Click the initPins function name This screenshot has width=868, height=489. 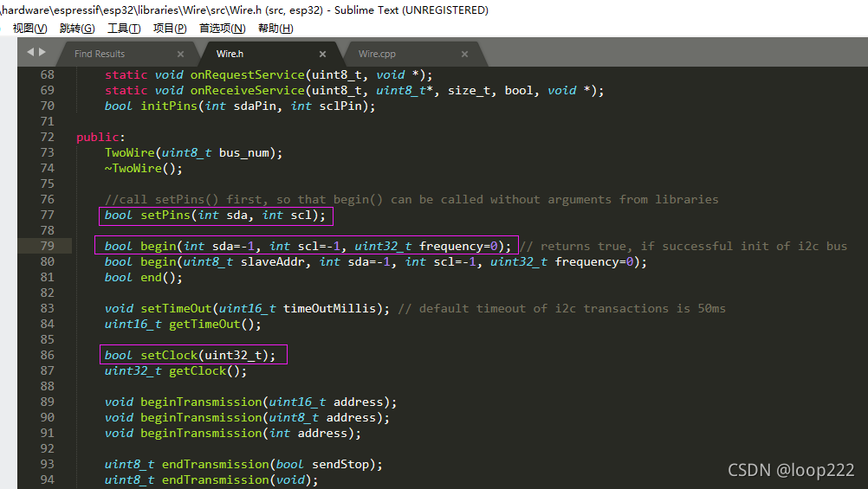coord(169,106)
